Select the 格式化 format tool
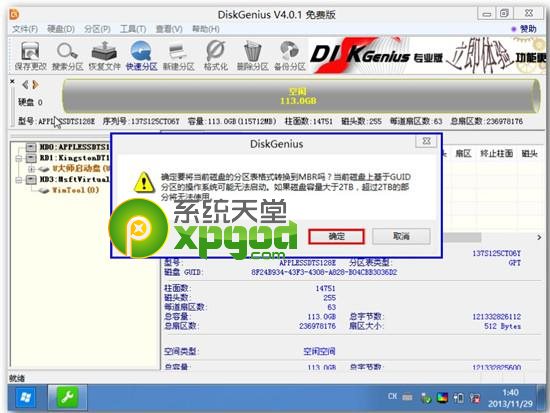Screen dimensions: 550x413 pyautogui.click(x=216, y=56)
